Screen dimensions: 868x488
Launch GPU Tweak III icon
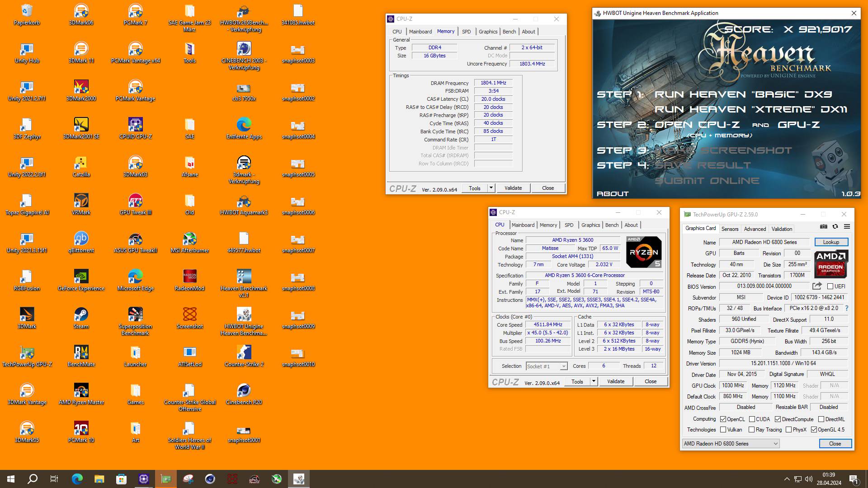[x=135, y=204]
